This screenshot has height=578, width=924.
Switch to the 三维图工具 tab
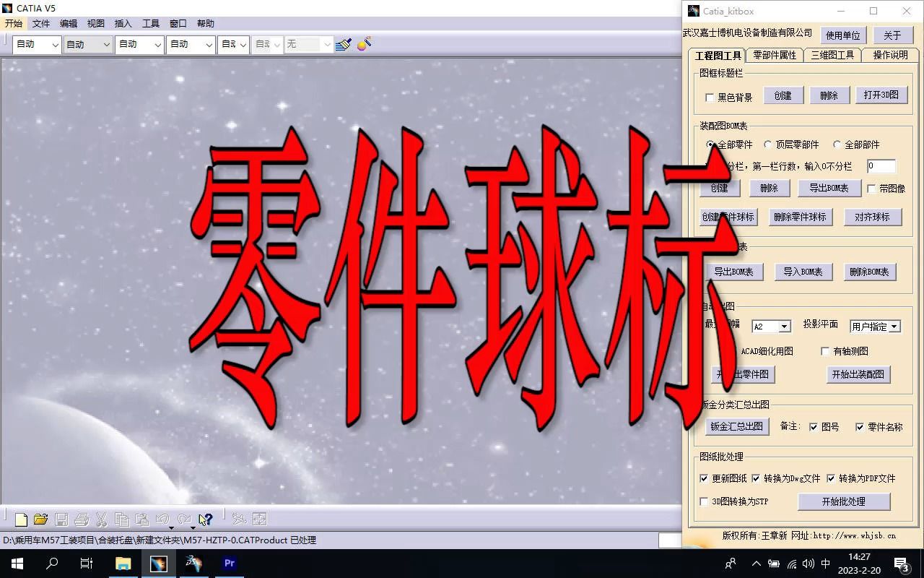pyautogui.click(x=833, y=55)
